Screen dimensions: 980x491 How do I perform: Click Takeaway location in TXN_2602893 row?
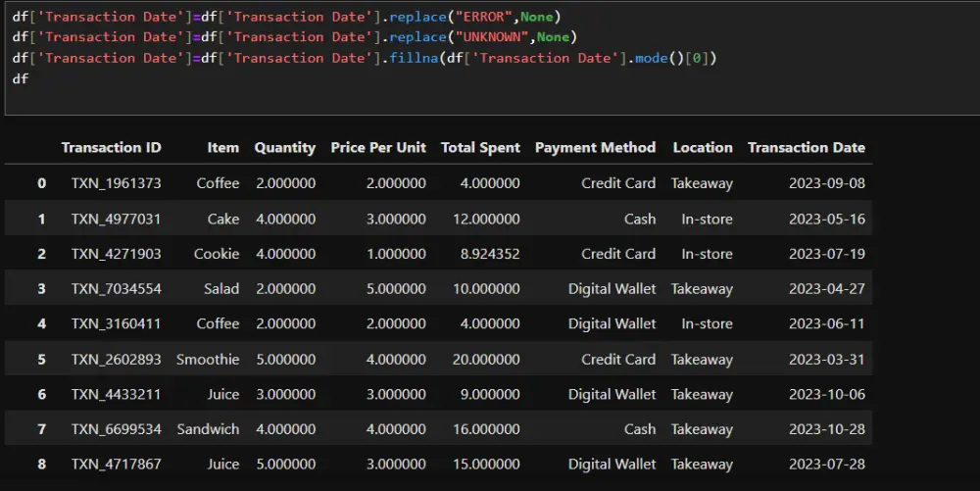point(702,360)
